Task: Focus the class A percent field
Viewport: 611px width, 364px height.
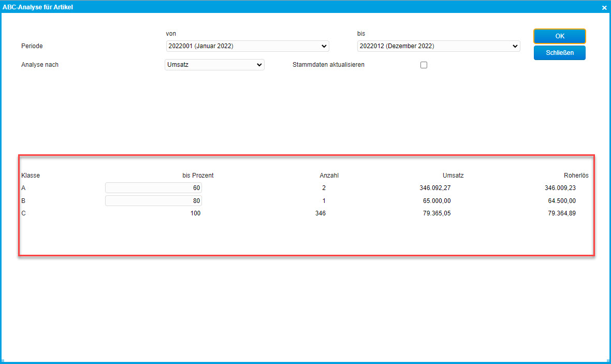Action: pyautogui.click(x=153, y=188)
